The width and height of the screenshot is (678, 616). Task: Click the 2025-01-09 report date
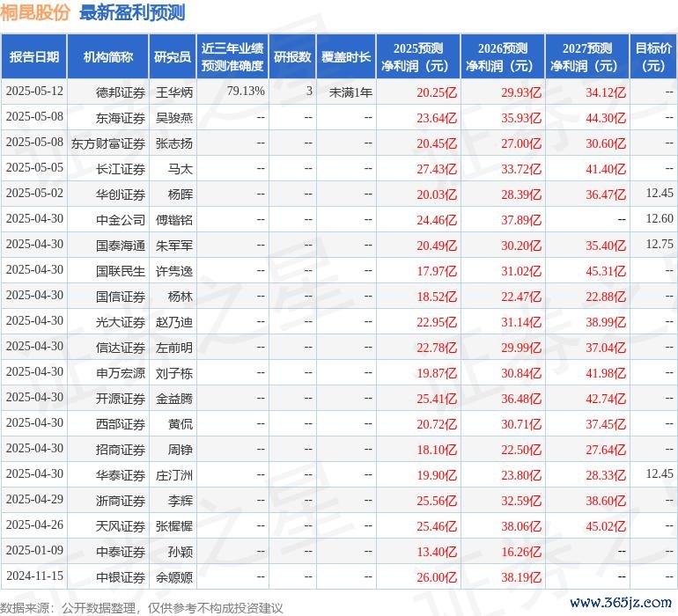pyautogui.click(x=34, y=550)
